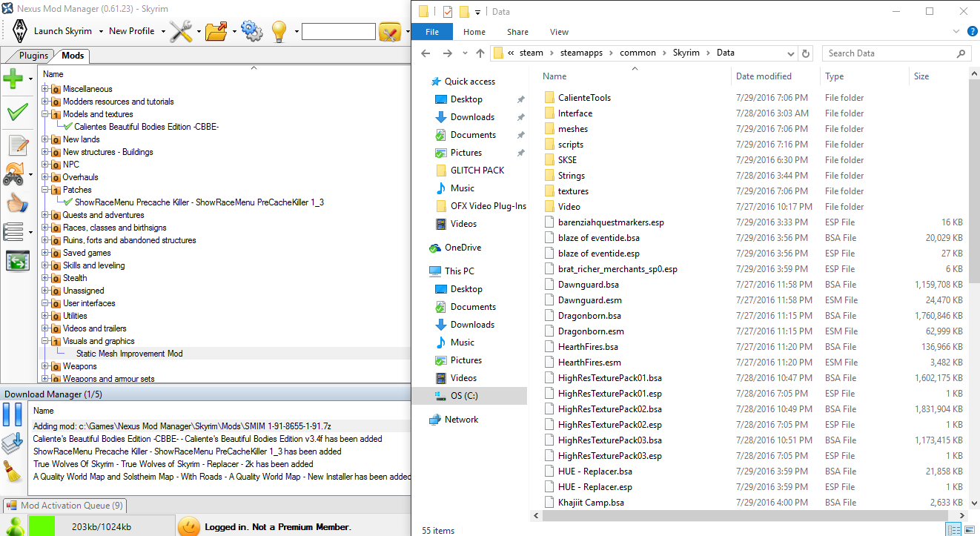Open the Share ribbon tab

(x=518, y=32)
